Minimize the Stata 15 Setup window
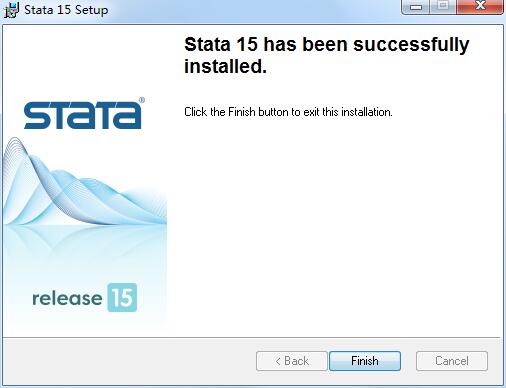This screenshot has width=506, height=388. 416,6
